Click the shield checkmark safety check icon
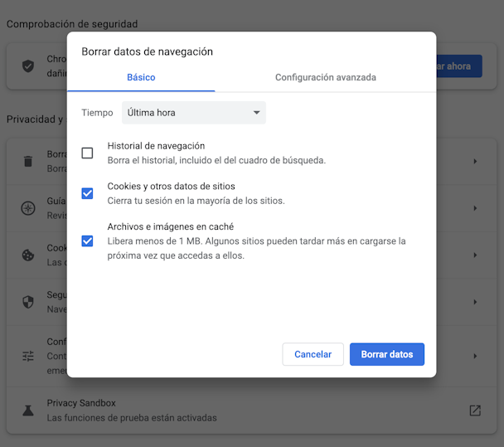Image resolution: width=504 pixels, height=447 pixels. tap(28, 66)
